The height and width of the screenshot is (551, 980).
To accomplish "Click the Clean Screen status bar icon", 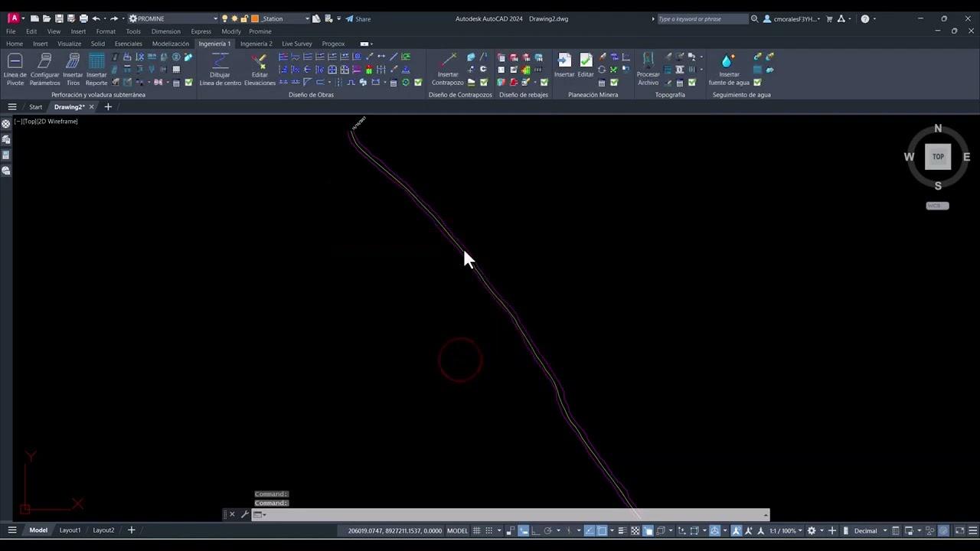I will click(959, 530).
